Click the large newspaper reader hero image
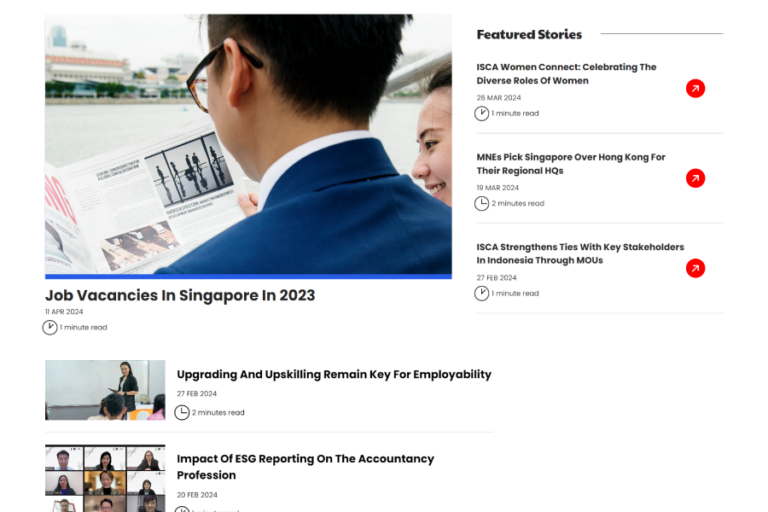 tap(248, 146)
